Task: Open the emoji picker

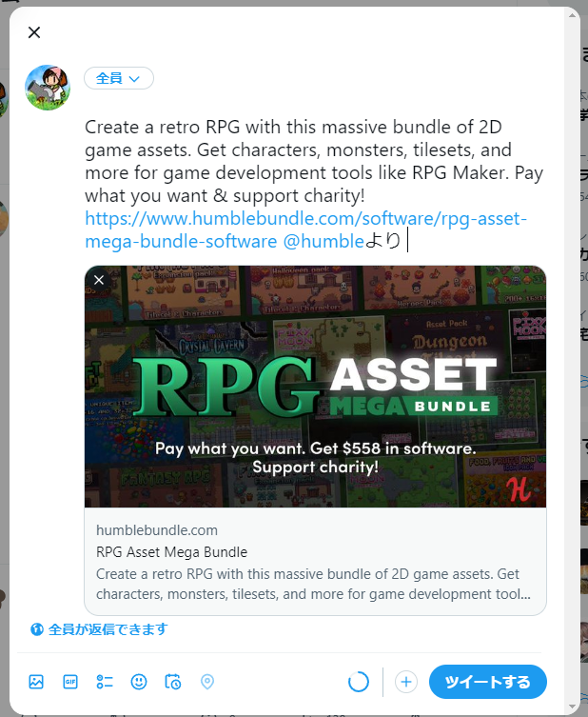Action: pos(139,682)
